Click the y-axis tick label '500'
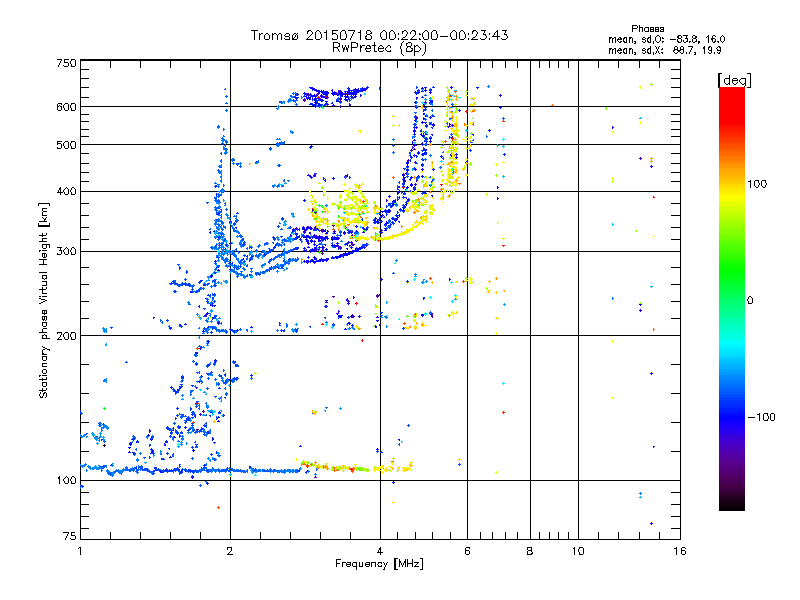This screenshot has width=800, height=600. click(x=66, y=145)
